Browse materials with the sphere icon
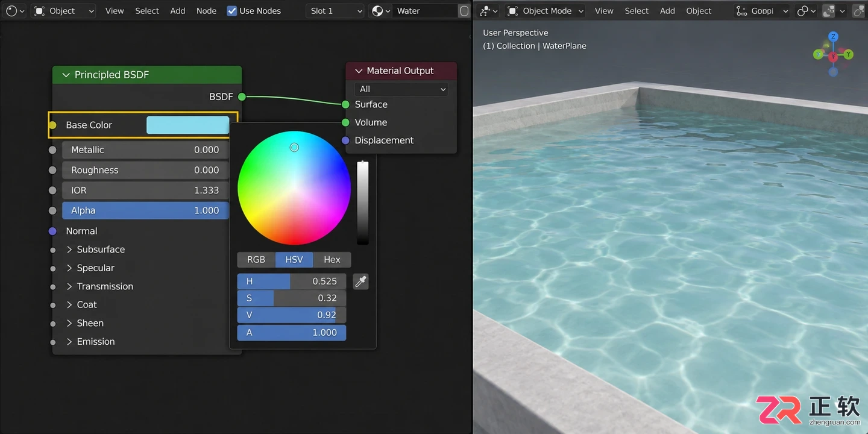868x434 pixels. (x=381, y=11)
